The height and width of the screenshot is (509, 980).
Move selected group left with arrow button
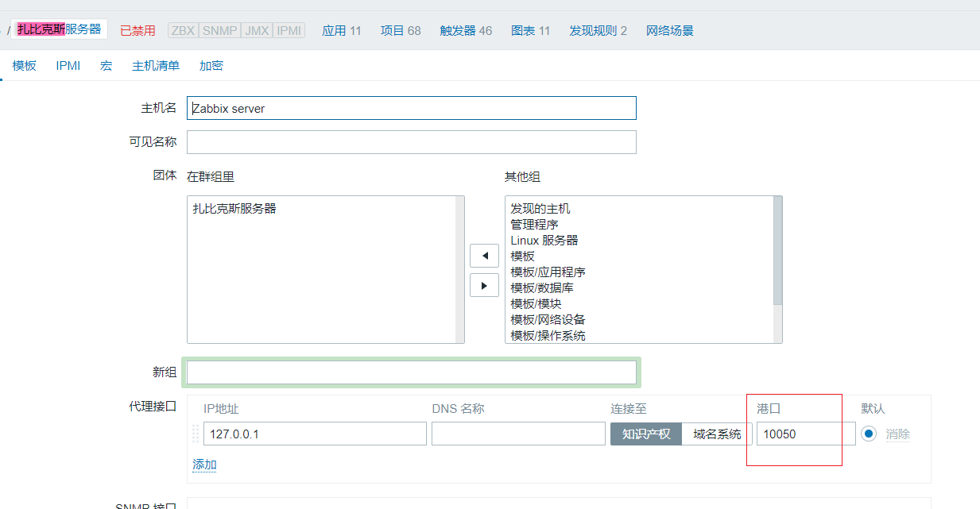click(484, 256)
